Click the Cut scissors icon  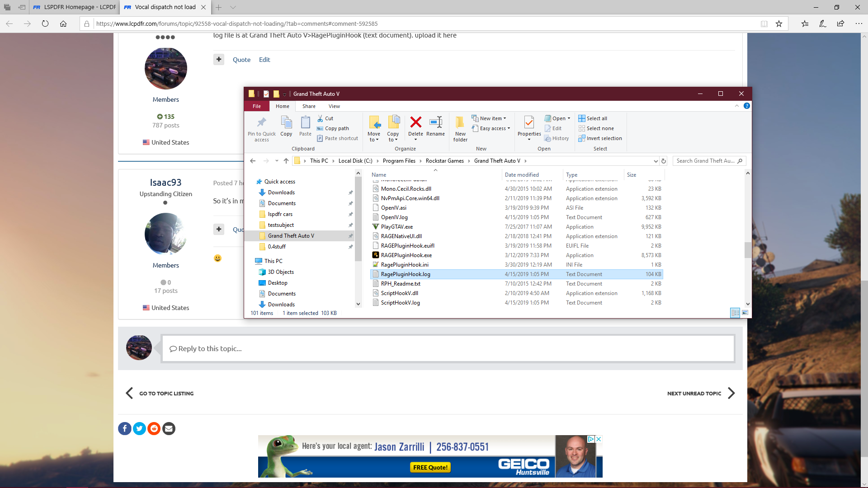point(320,118)
